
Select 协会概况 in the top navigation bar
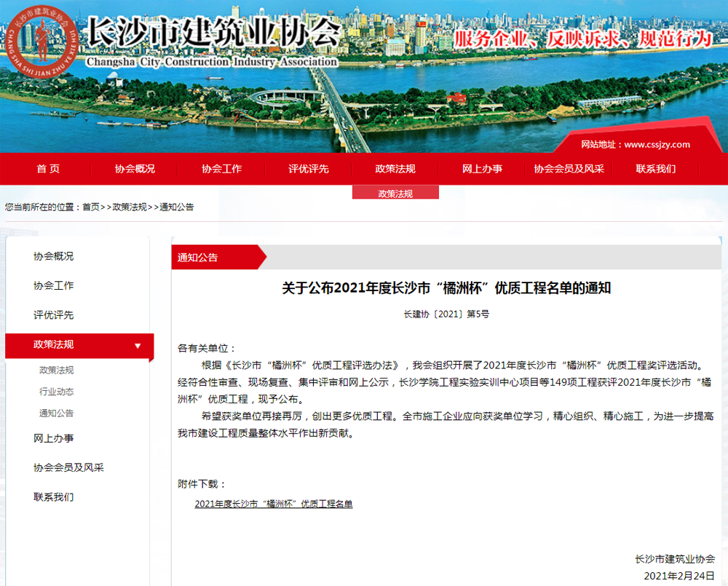point(135,169)
